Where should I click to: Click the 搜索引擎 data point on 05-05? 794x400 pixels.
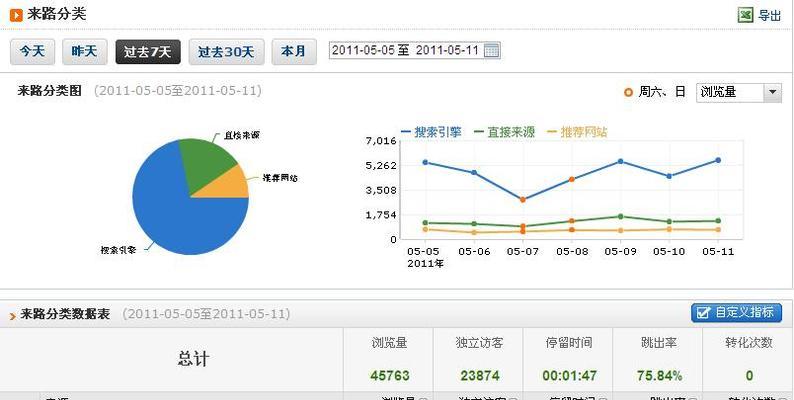click(425, 162)
